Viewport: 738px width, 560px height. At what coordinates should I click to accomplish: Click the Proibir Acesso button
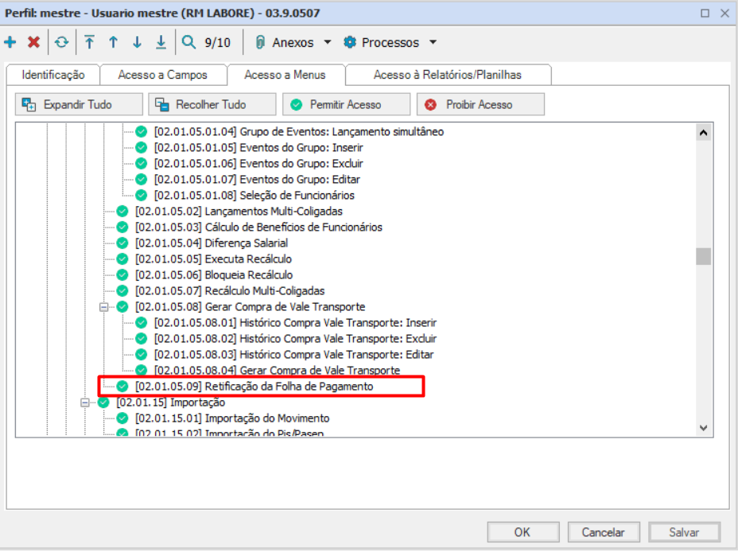tap(480, 104)
